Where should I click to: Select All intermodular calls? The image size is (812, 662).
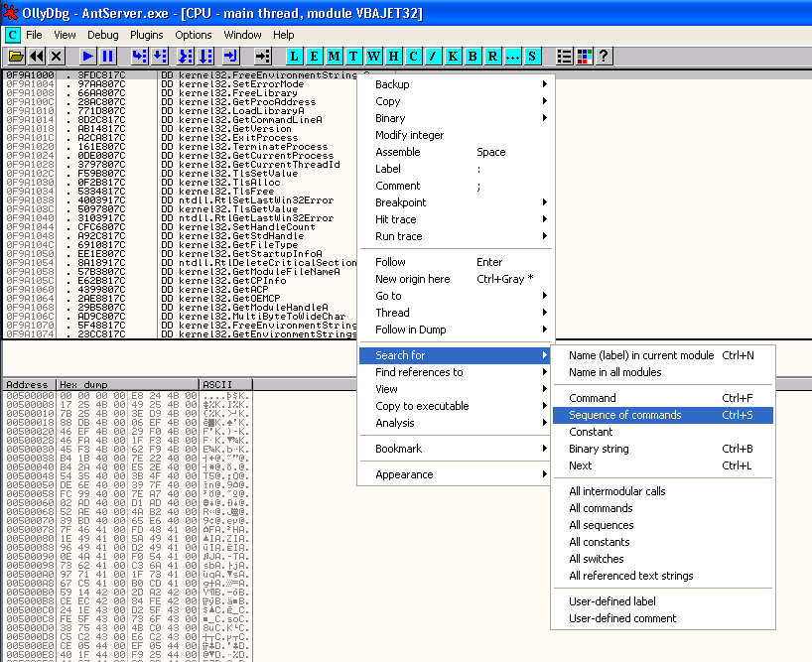[x=663, y=491]
